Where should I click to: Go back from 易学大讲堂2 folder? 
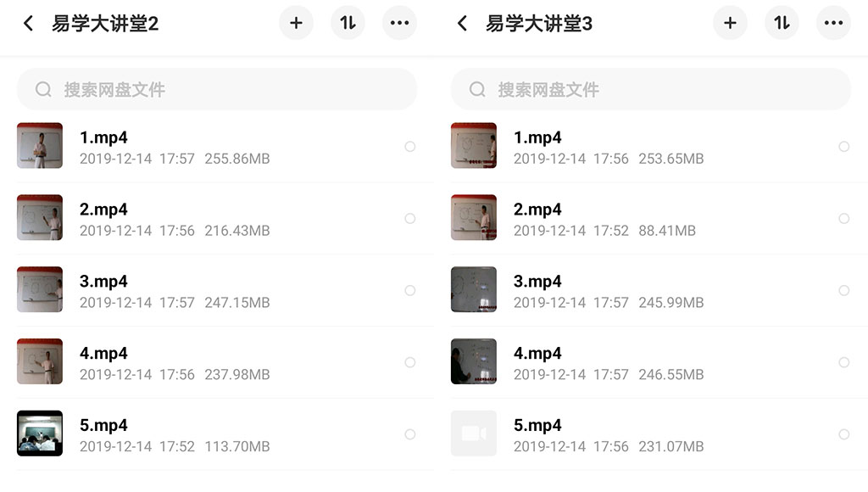pos(28,23)
